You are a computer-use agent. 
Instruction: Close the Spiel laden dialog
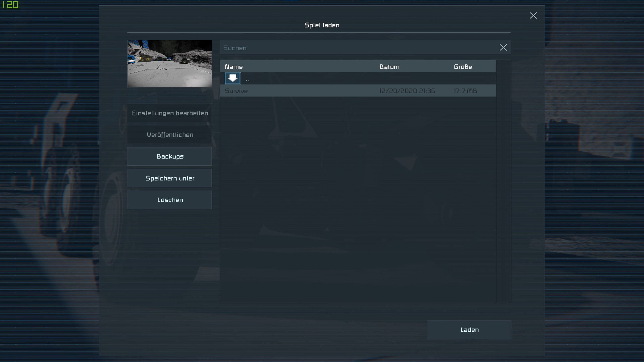(x=533, y=16)
